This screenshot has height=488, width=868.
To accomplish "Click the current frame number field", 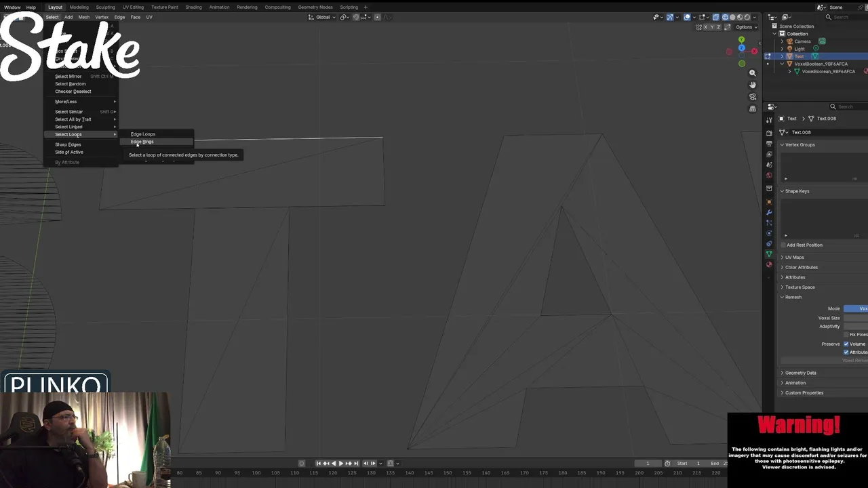I will coord(648,463).
